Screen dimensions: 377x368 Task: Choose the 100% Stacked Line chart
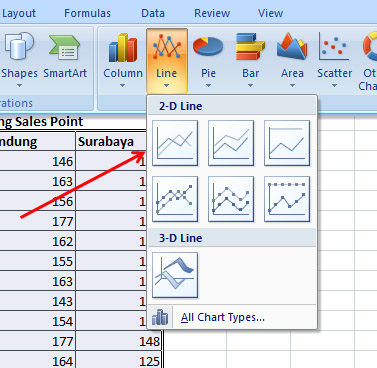tap(287, 143)
